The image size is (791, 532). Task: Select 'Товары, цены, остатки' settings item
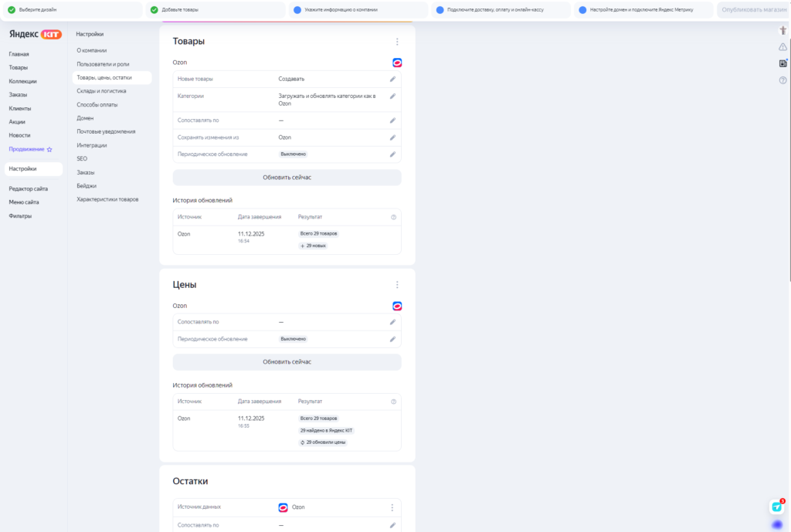[112, 78]
